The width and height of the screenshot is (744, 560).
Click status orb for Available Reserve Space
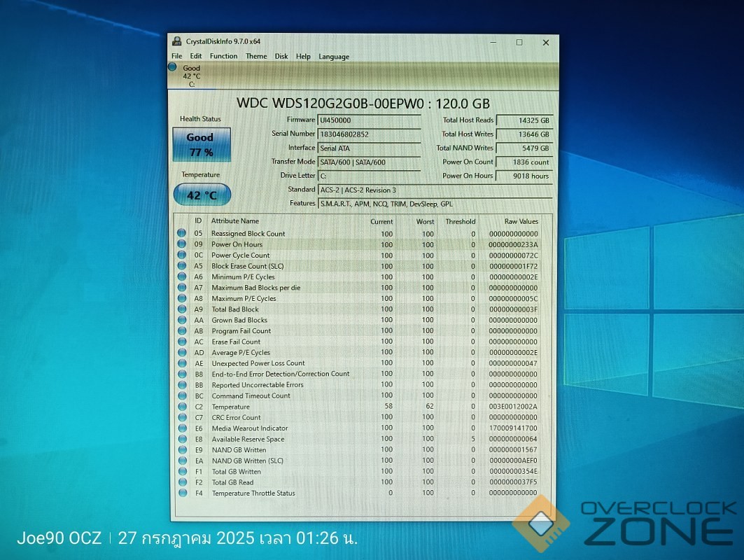click(182, 439)
